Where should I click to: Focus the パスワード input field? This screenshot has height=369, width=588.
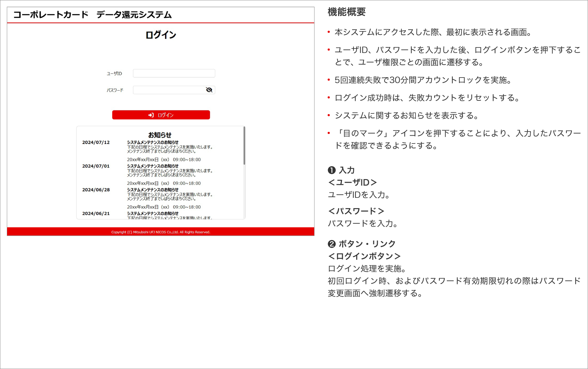click(x=169, y=90)
